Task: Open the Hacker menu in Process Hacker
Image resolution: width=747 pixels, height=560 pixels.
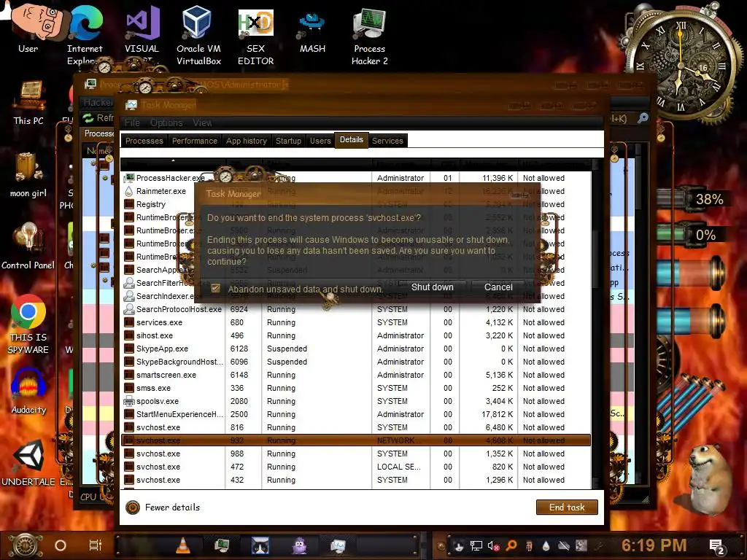Action: point(98,102)
